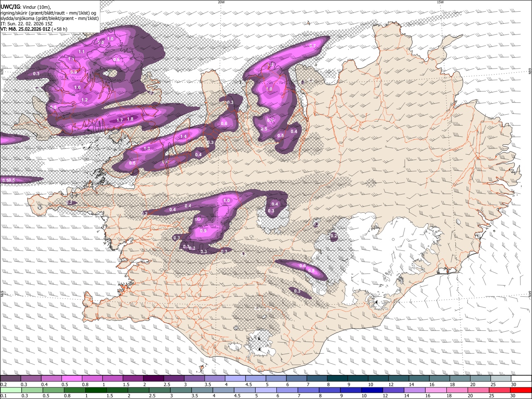Image resolution: width=532 pixels, height=399 pixels.
Task: Click the 'slydda/snjókoma' legend description line
Action: 49,18
